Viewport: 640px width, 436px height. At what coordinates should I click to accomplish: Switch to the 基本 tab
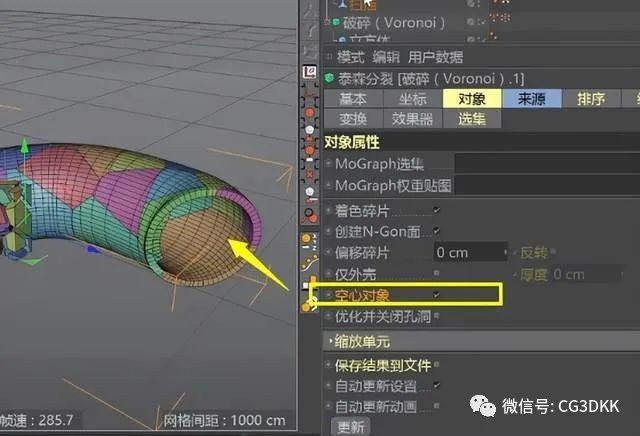(353, 99)
